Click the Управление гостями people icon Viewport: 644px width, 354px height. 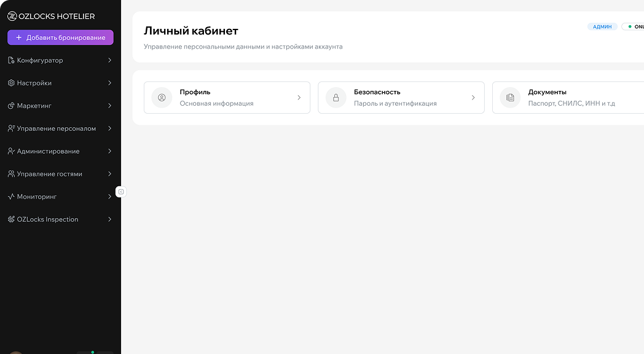click(x=11, y=174)
